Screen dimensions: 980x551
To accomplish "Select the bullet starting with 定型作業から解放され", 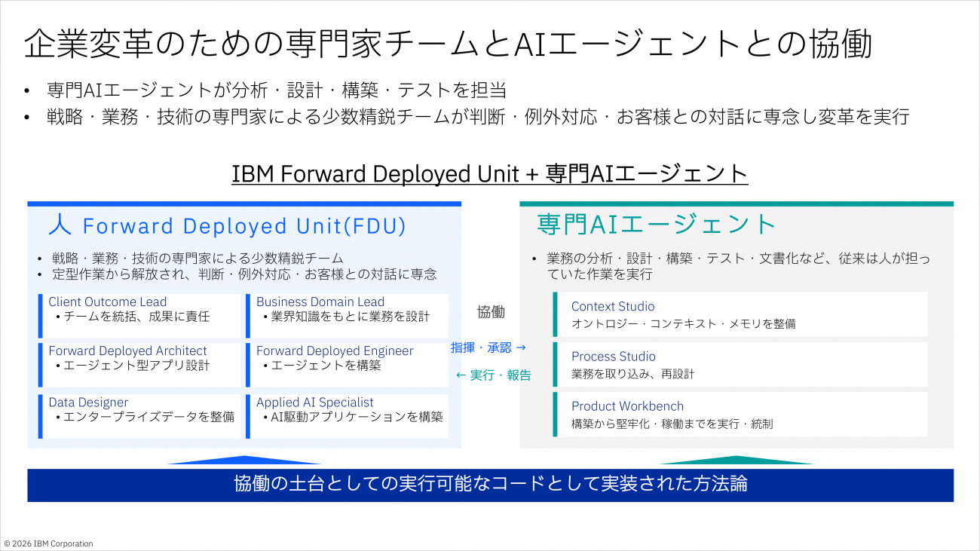I will click(x=244, y=274).
